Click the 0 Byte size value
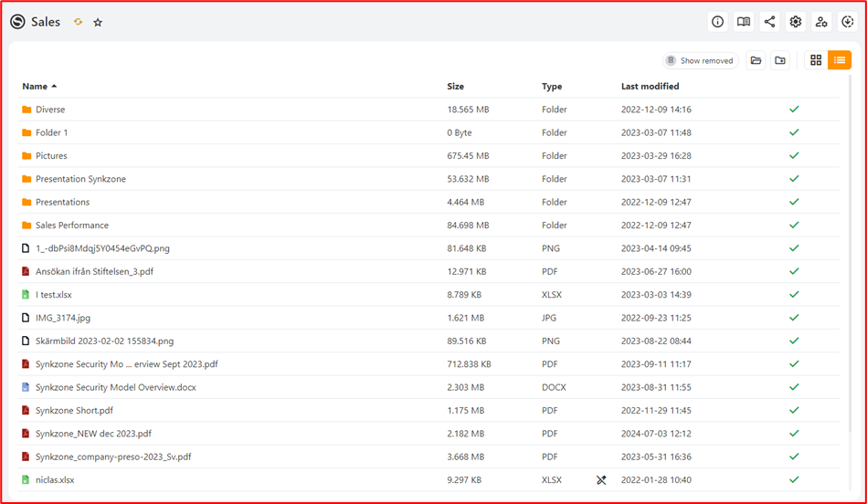Screen dimensions: 867x504 click(460, 132)
